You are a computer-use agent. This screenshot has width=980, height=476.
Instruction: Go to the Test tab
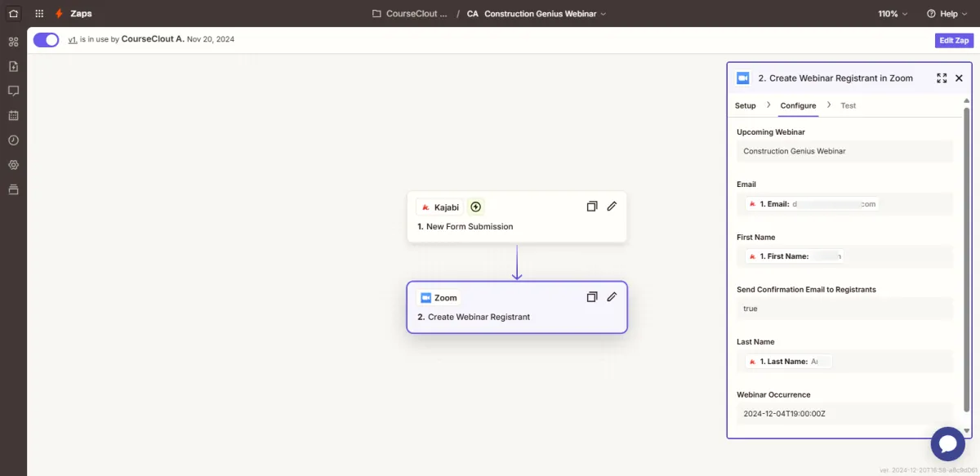[849, 105]
